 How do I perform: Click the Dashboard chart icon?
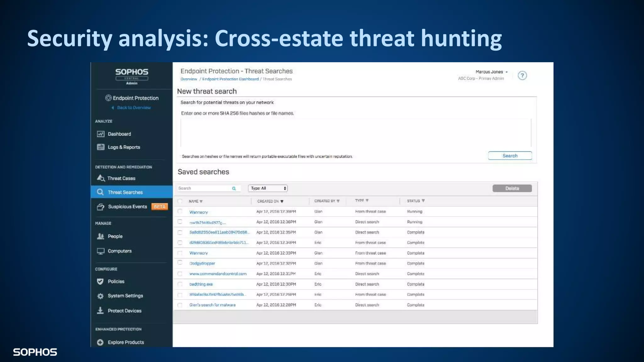[101, 134]
